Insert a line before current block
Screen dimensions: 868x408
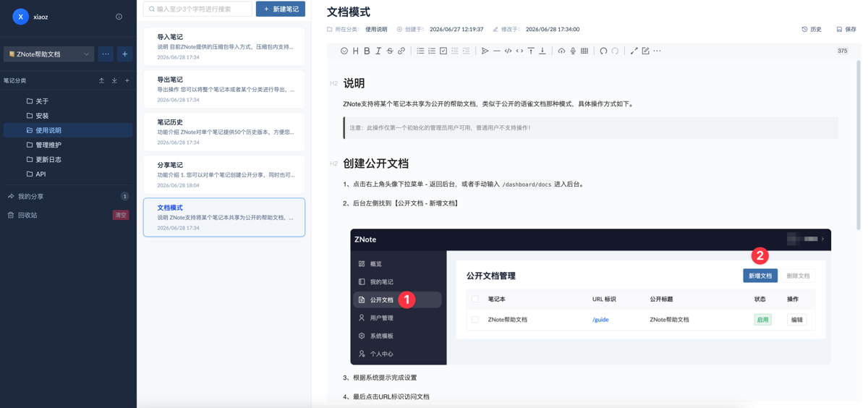pos(531,51)
